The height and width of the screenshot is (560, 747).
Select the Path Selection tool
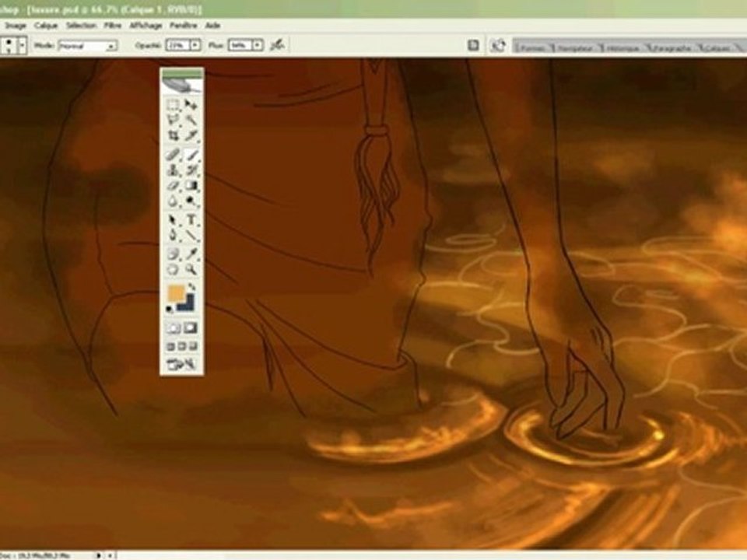pos(173,220)
